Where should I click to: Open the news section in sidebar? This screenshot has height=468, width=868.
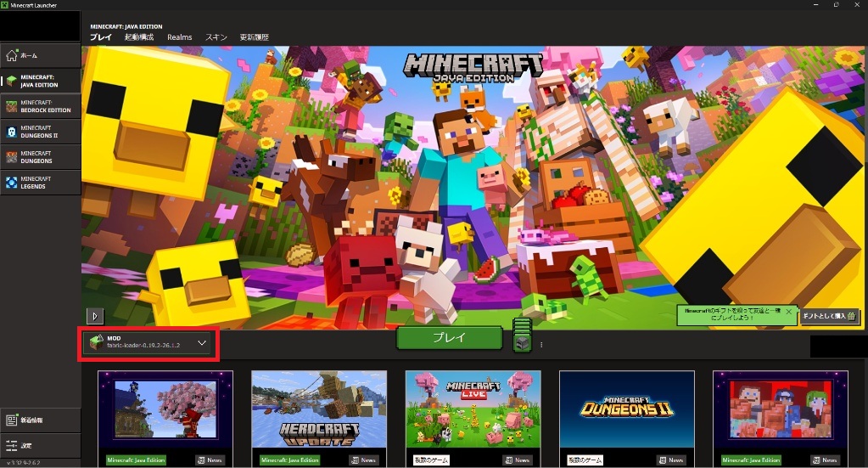[x=41, y=420]
